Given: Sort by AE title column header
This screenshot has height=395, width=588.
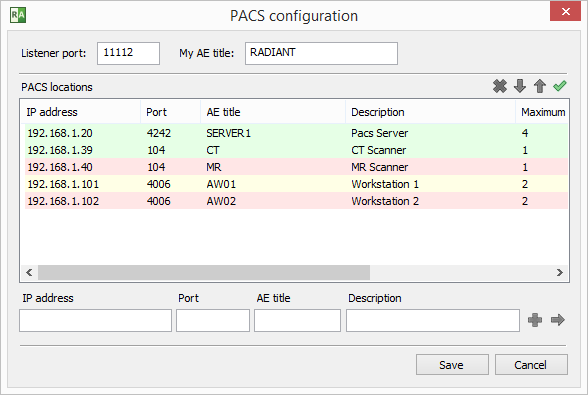Looking at the screenshot, I should click(273, 112).
